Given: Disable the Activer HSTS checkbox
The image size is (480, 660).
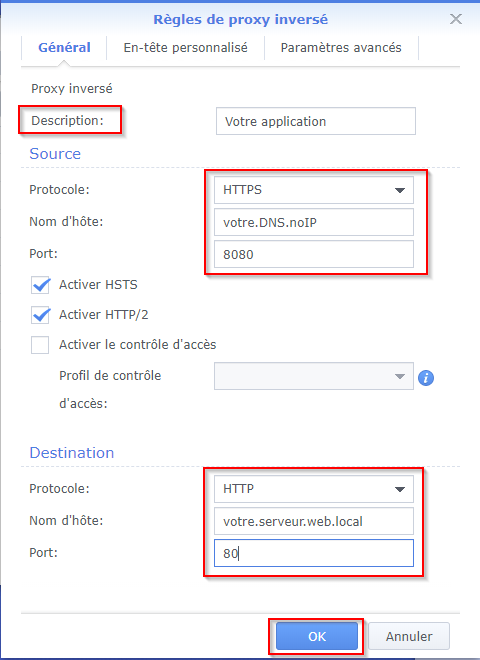Looking at the screenshot, I should [x=40, y=285].
